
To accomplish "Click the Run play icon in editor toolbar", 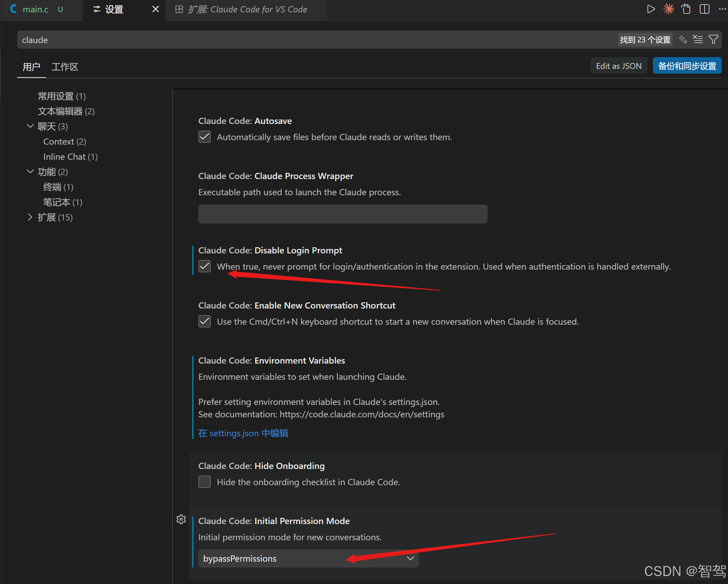I will (651, 9).
